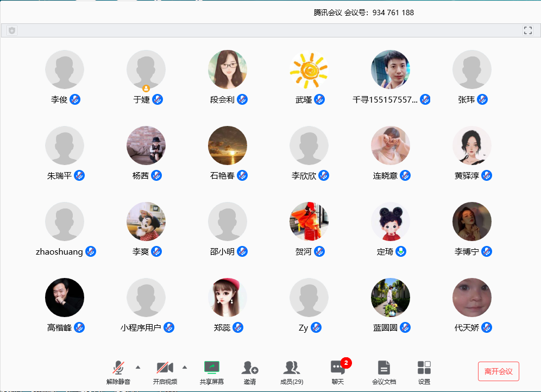Click the host badge on 于婕's avatar

point(146,88)
